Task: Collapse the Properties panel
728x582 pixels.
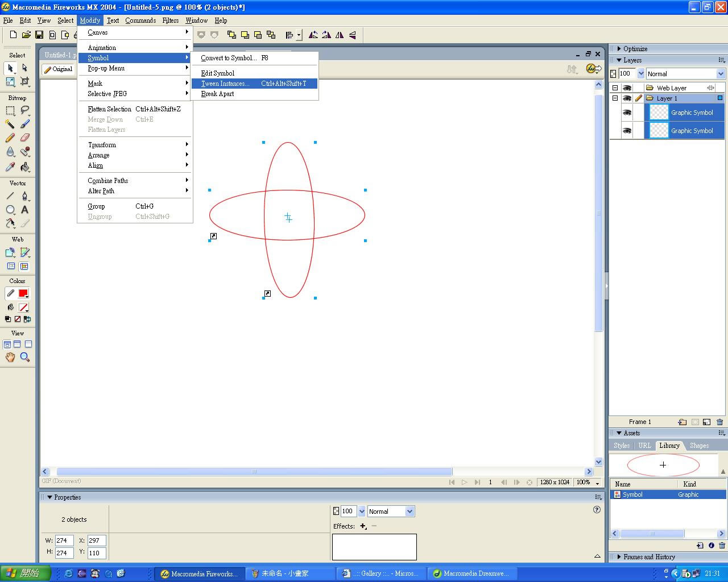Action: tap(49, 497)
